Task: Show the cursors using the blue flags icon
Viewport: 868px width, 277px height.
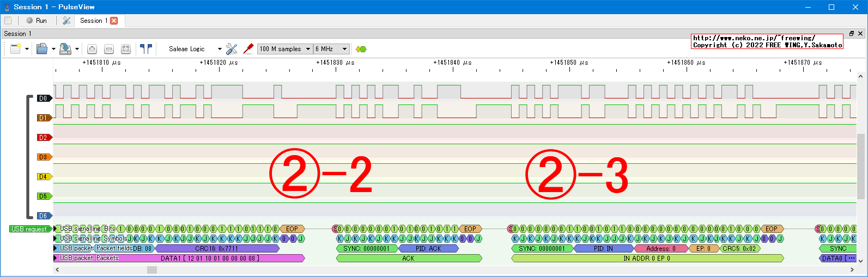Action: [x=145, y=49]
